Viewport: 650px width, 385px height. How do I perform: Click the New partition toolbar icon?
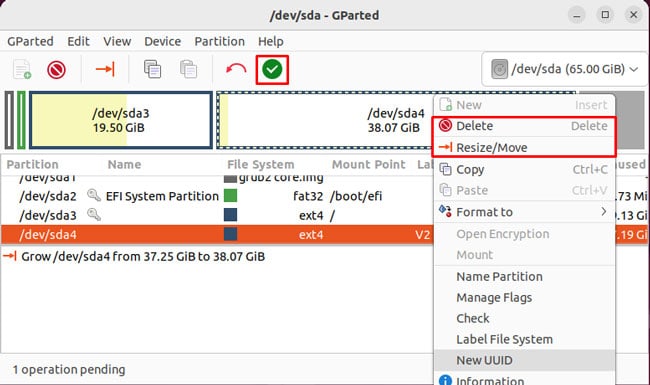click(22, 69)
